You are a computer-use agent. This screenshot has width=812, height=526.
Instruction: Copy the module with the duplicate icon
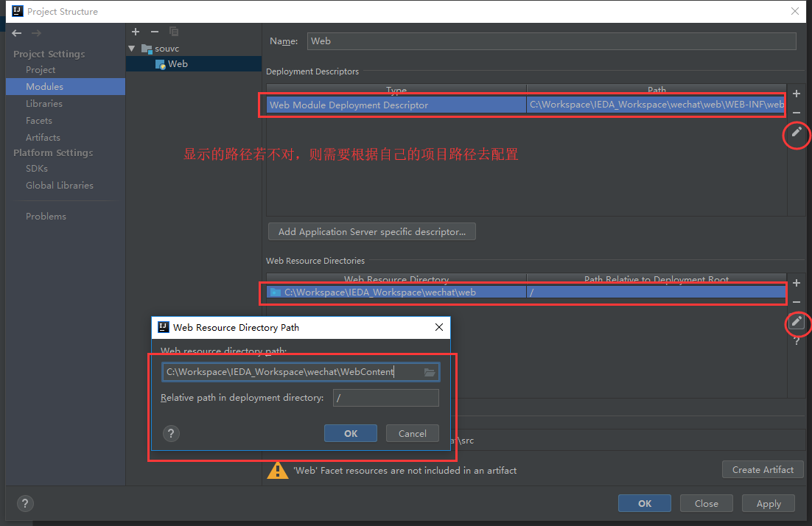click(174, 32)
